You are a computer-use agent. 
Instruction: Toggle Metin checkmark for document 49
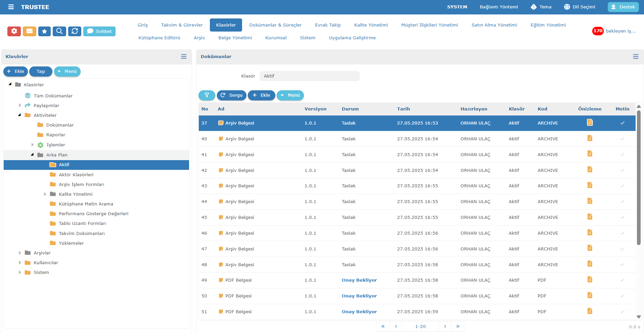(x=622, y=280)
